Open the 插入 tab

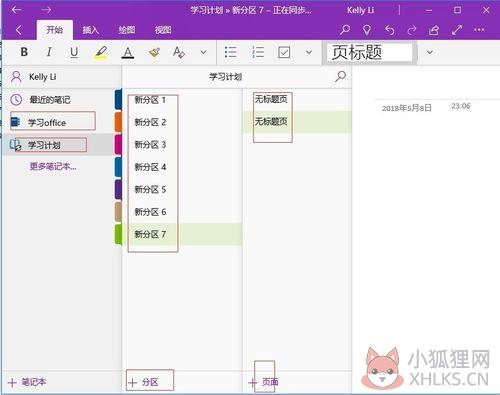91,30
